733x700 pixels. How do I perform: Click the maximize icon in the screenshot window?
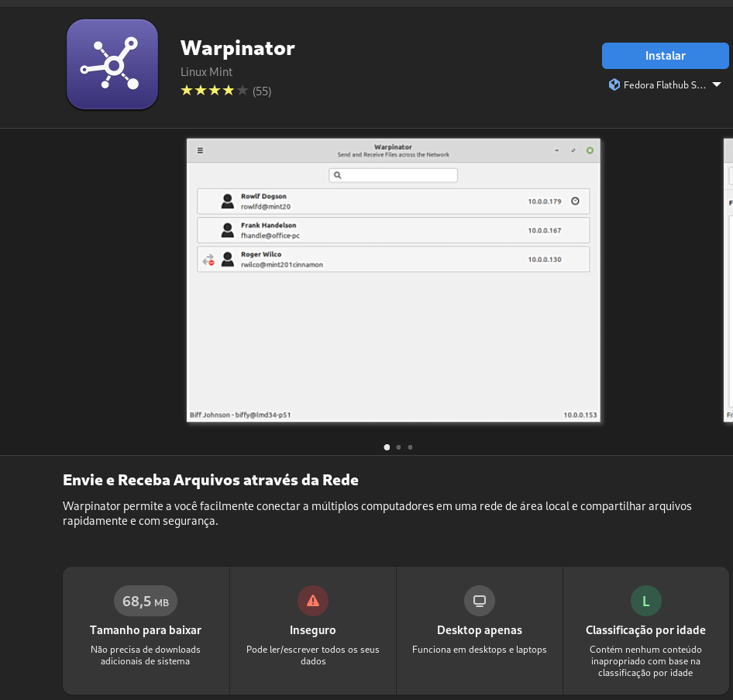tap(573, 150)
